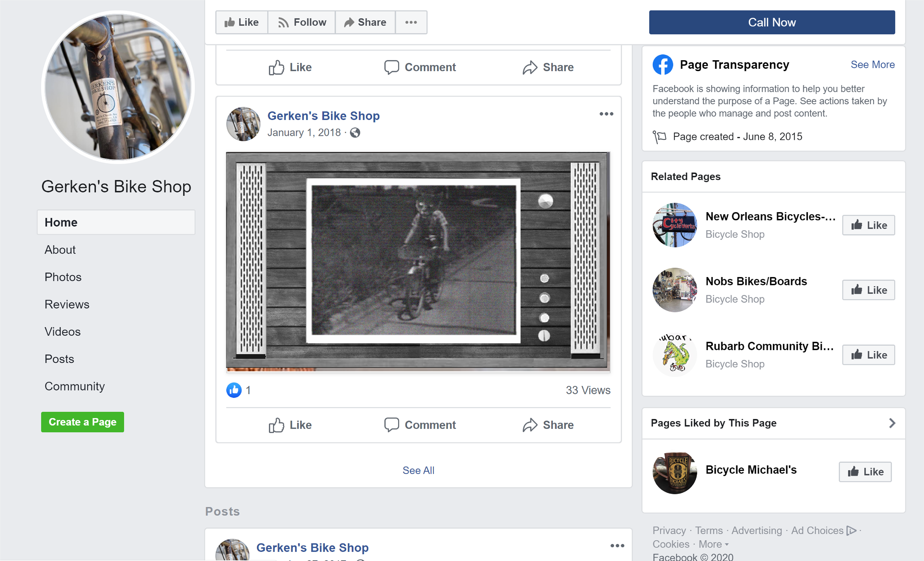Click the Rubarb Community alligator avatar
924x561 pixels.
[675, 354]
